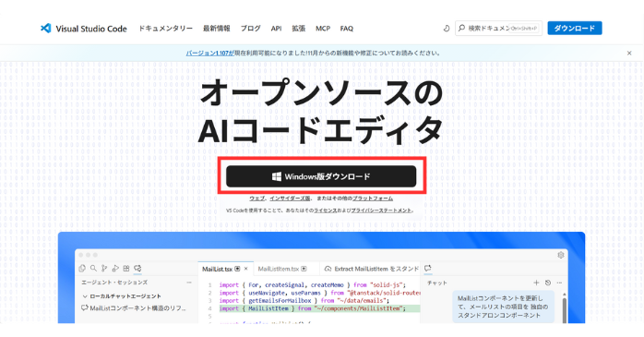Viewport: 644px width, 337px height.
Task: Follow the プライバシーステートメント link
Action: (x=381, y=211)
